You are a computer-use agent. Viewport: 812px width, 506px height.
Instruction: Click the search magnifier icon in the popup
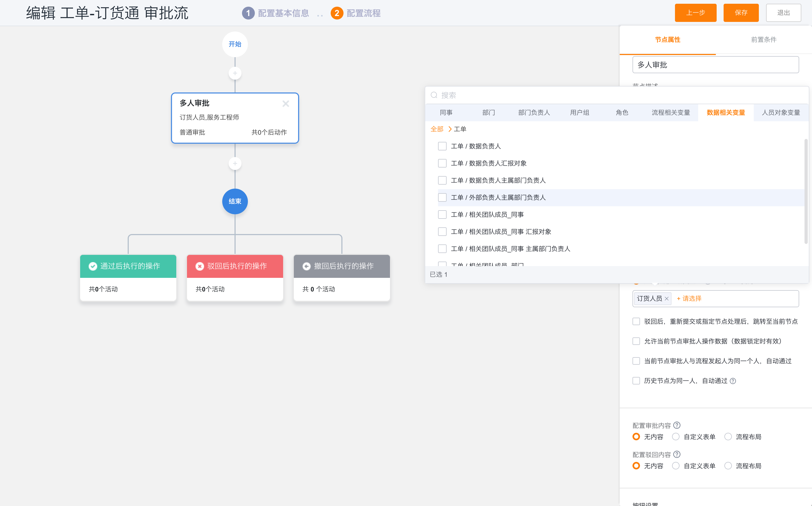[x=434, y=95]
